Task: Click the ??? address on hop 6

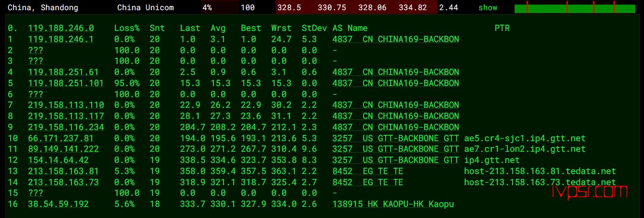Action: [36, 94]
